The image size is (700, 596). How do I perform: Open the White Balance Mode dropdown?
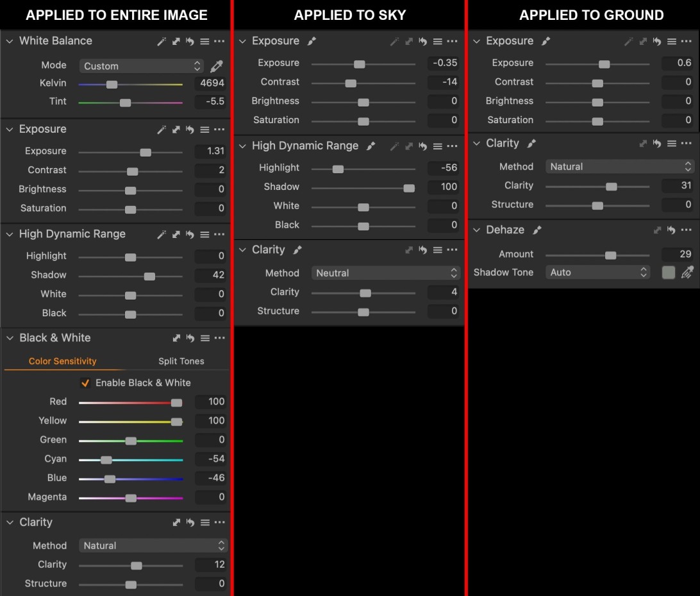pos(142,66)
